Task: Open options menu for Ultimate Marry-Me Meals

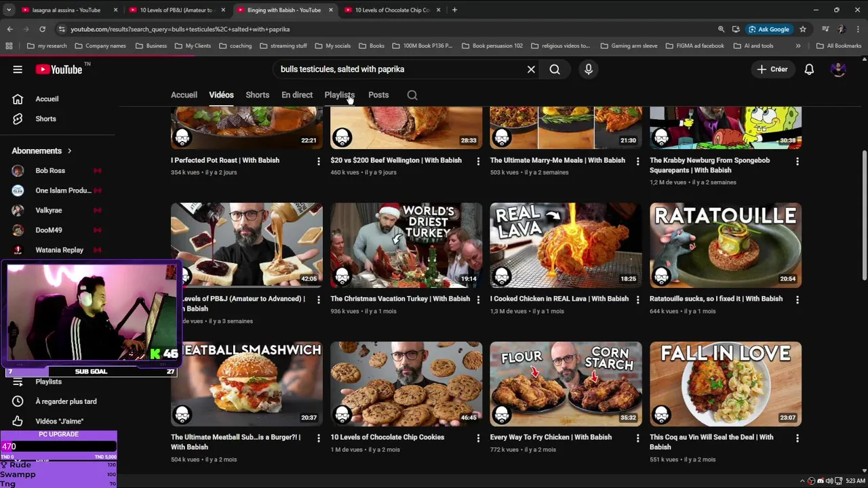Action: click(x=637, y=161)
